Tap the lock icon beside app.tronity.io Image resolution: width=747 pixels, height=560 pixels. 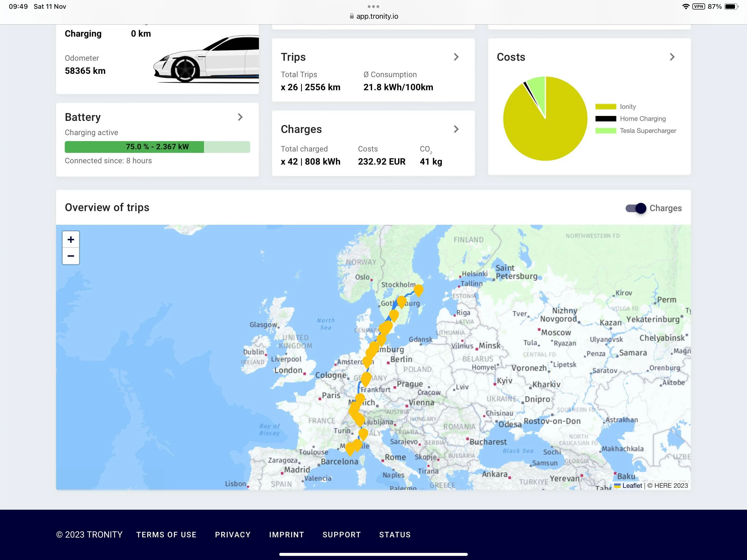click(352, 16)
